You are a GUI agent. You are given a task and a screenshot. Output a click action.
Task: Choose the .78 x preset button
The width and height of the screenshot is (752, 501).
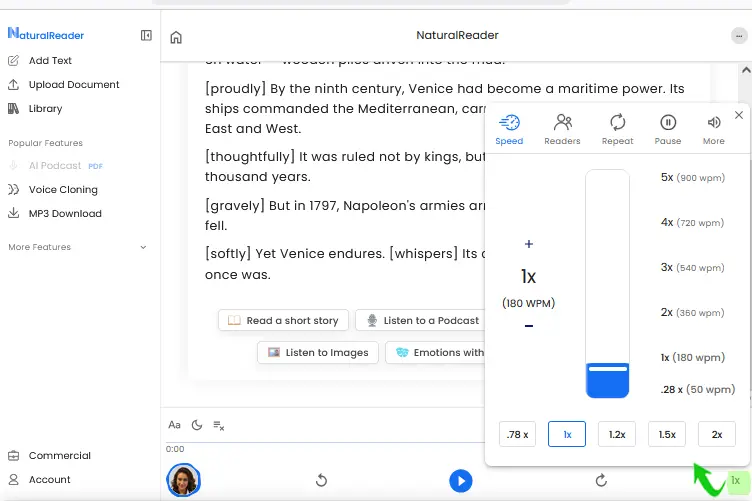pyautogui.click(x=517, y=434)
